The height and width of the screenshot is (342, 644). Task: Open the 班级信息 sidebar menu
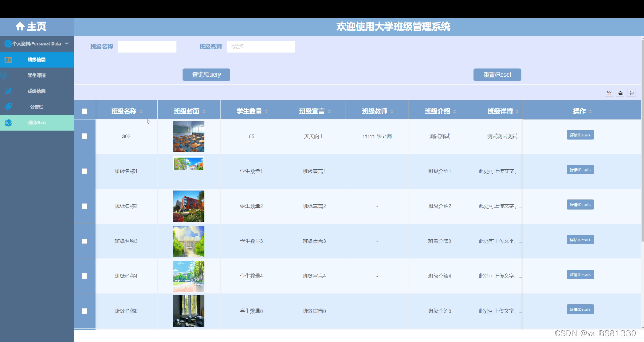pos(37,60)
